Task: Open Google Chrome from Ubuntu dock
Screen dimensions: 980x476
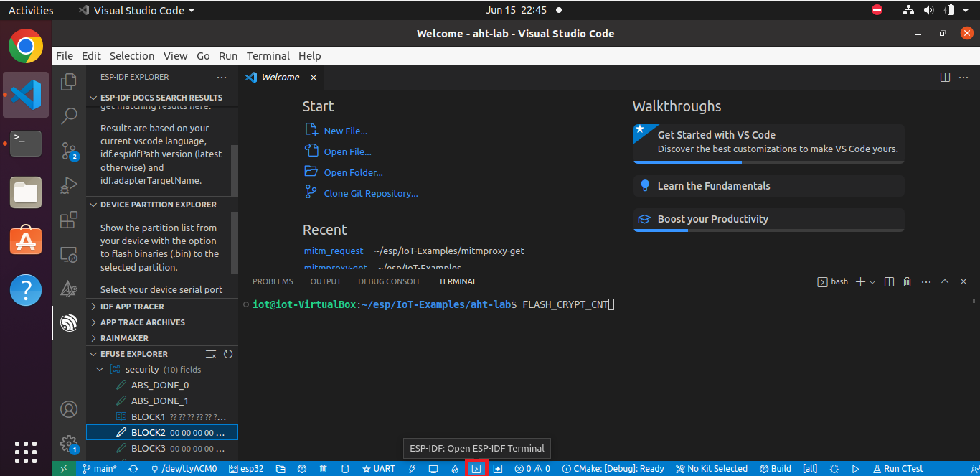Action: 26,47
